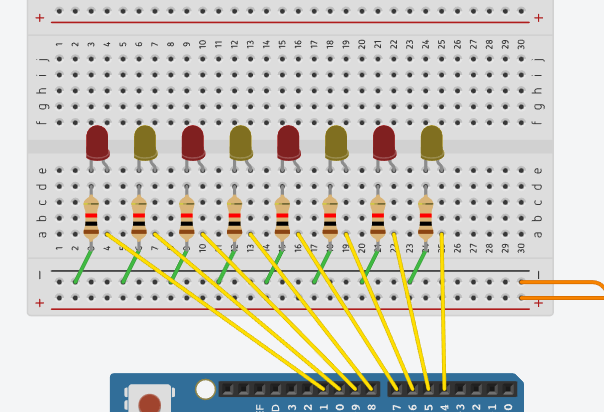Select the yellow wire entering Arduino pin 8
The width and height of the screenshot is (604, 412).
(287, 312)
